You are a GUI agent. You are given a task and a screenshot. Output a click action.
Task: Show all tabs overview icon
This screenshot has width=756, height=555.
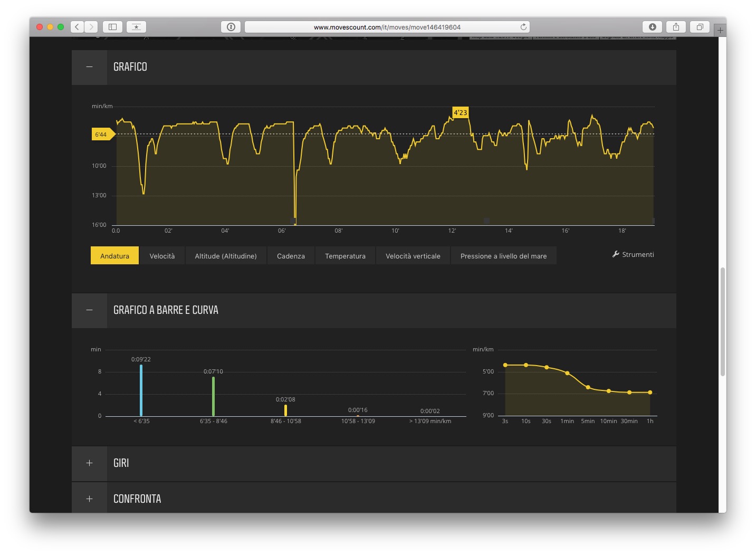700,27
